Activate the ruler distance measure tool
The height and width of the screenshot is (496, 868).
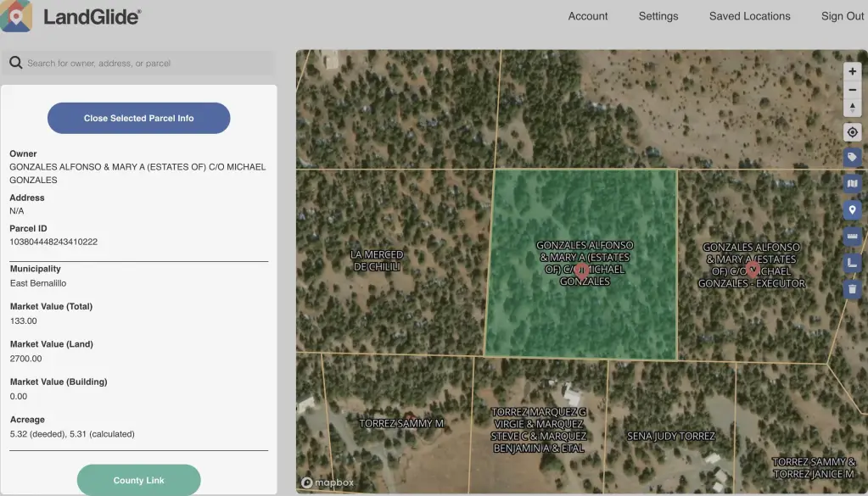click(853, 236)
